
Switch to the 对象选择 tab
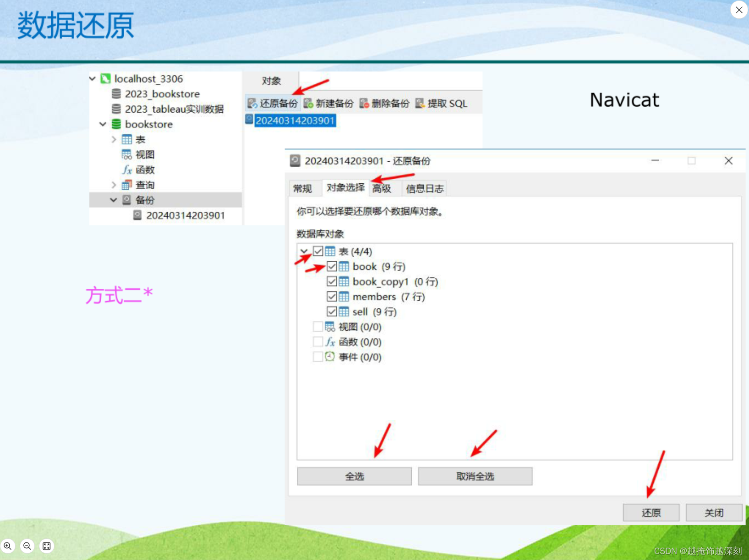tap(345, 187)
